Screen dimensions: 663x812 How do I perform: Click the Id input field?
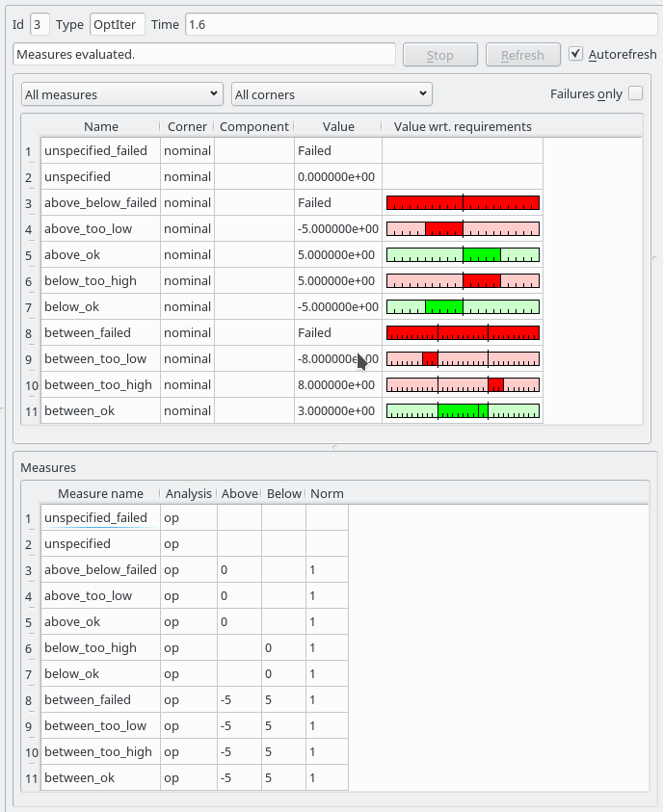click(x=40, y=24)
